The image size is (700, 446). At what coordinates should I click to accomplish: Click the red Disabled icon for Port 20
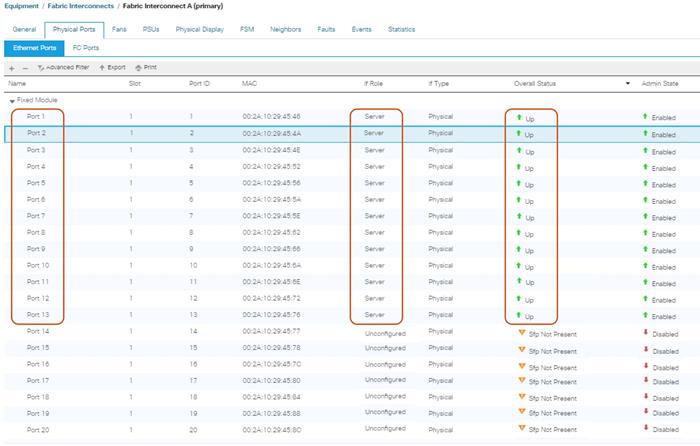645,429
